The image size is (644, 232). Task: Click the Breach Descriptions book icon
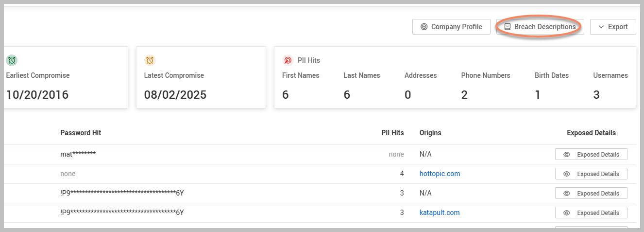(508, 27)
